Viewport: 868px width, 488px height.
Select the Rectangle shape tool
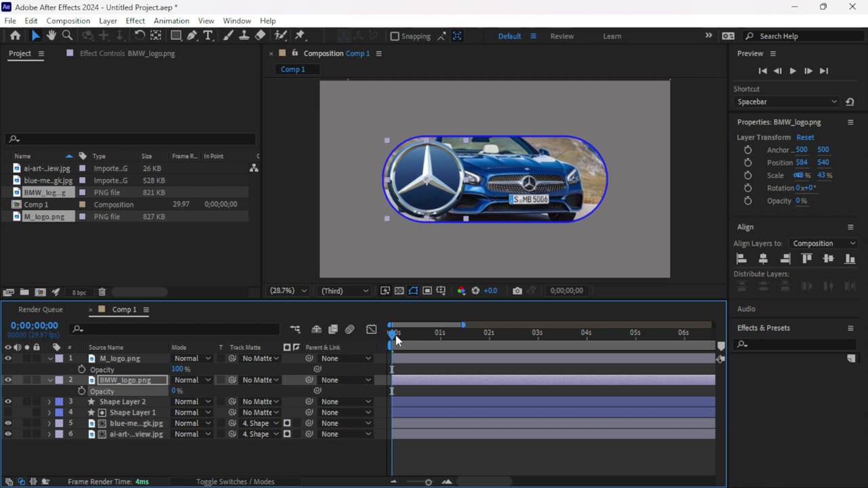[176, 36]
